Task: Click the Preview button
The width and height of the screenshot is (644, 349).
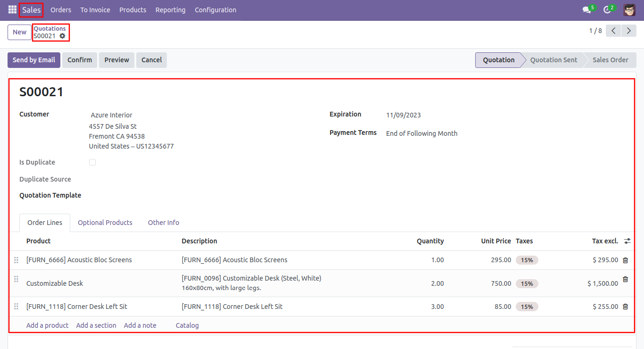Action: pyautogui.click(x=117, y=60)
